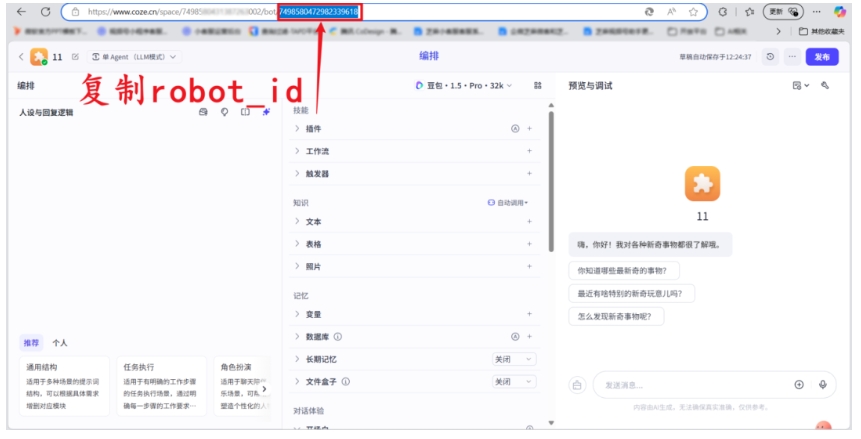Click the browser 更新 update button

point(783,12)
